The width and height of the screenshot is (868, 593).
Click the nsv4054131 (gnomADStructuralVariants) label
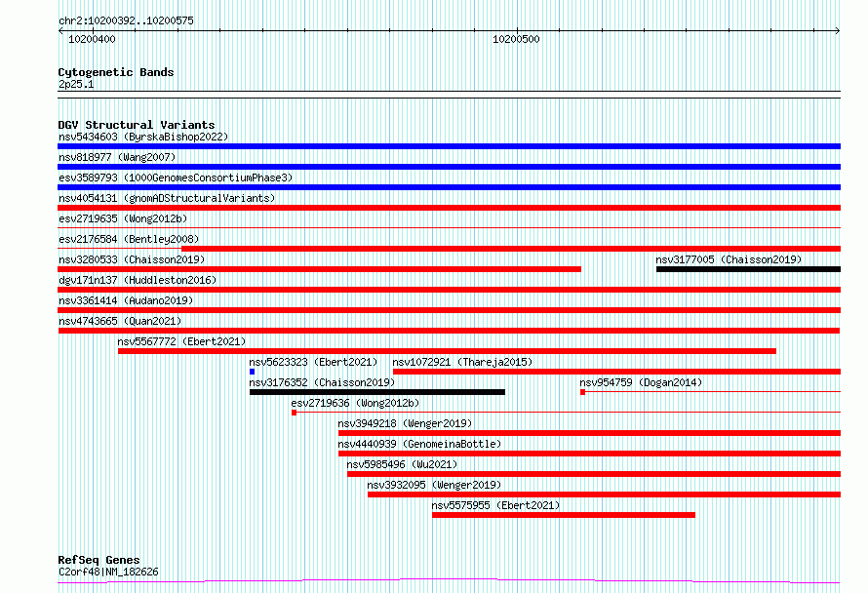click(167, 198)
